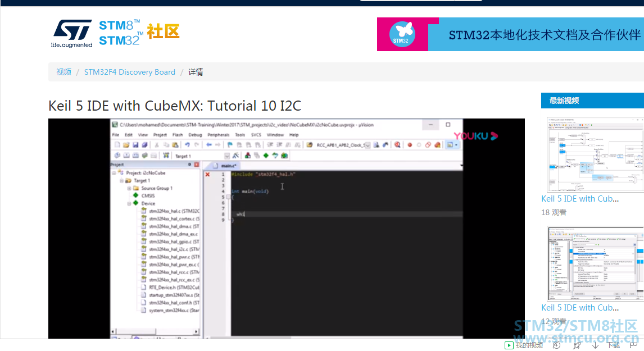Collapse the Project: i2cNoCube tree node
Viewport: 644px width, 351px height.
(114, 173)
